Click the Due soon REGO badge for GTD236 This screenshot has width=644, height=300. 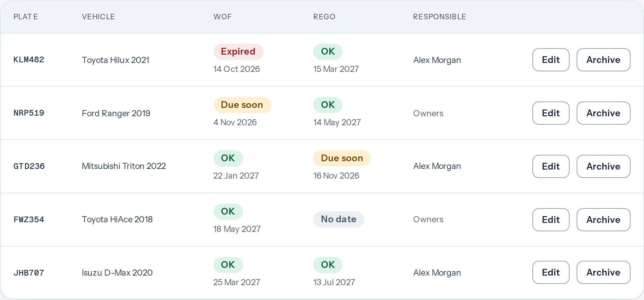[x=342, y=158]
